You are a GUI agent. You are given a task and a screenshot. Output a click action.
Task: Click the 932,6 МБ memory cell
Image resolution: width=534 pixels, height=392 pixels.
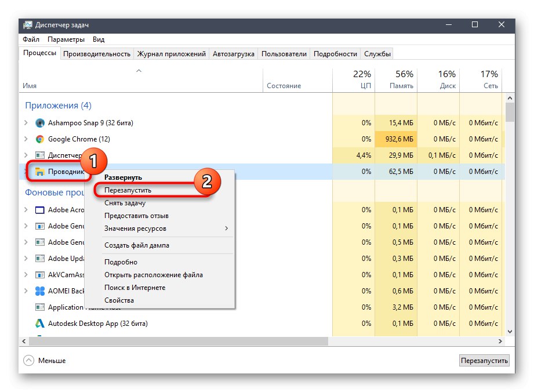tap(396, 139)
